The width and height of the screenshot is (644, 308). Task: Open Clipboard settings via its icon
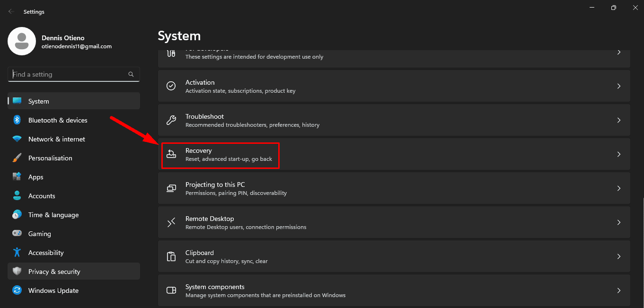coord(171,256)
